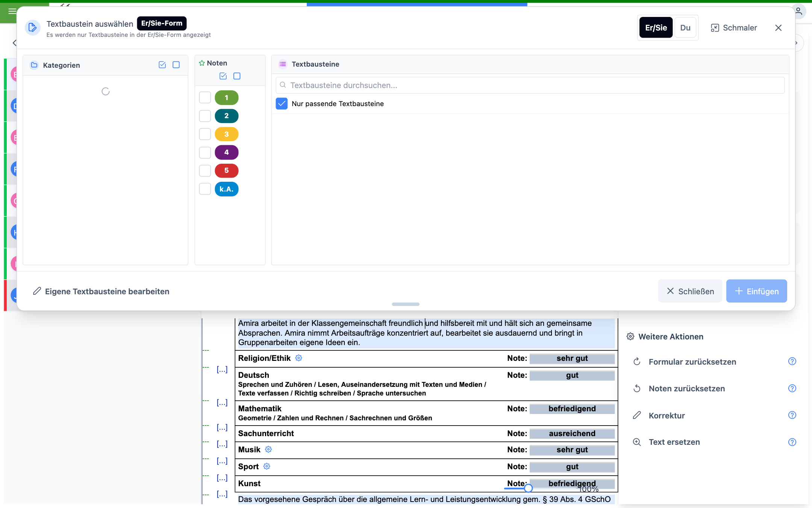
Task: Uncheck Nur passende Textbausteine
Action: point(282,103)
